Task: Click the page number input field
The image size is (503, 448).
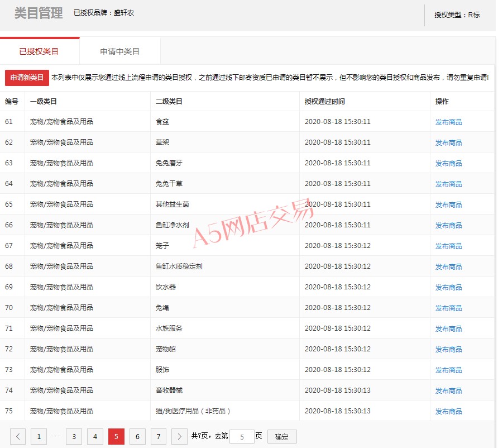Action: click(x=242, y=437)
